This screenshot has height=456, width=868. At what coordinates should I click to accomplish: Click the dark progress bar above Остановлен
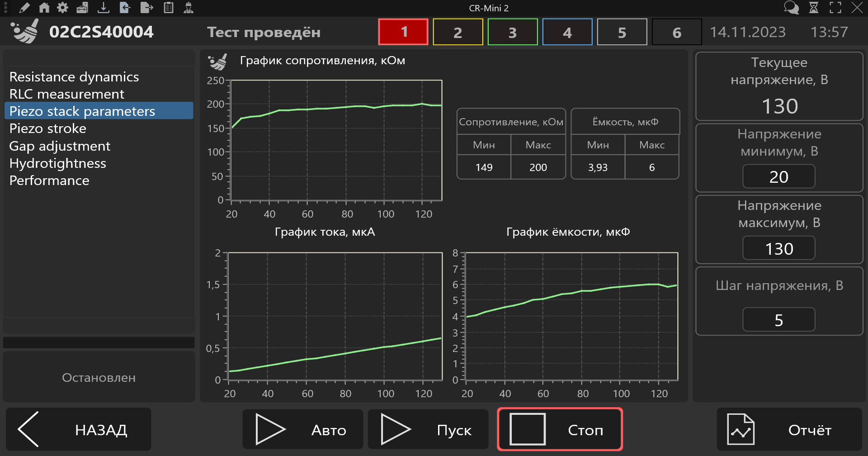99,342
